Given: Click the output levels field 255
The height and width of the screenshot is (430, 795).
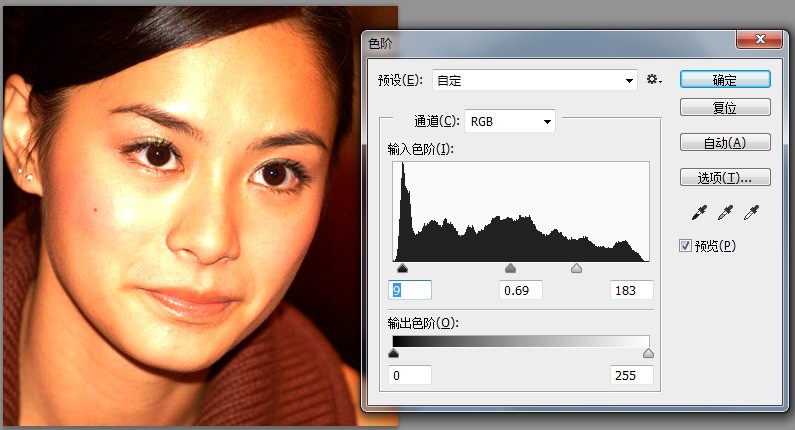Looking at the screenshot, I should coord(631,375).
